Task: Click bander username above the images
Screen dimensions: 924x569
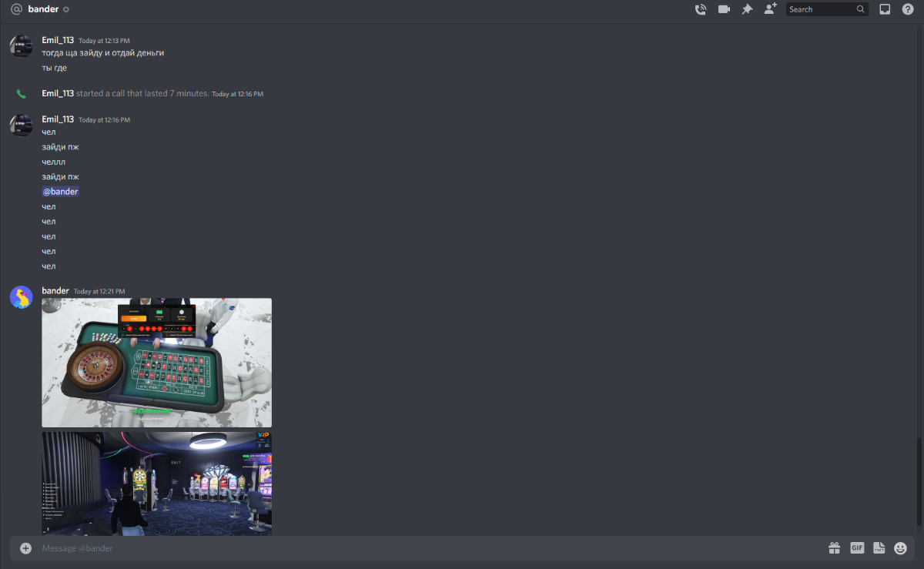Action: 55,291
